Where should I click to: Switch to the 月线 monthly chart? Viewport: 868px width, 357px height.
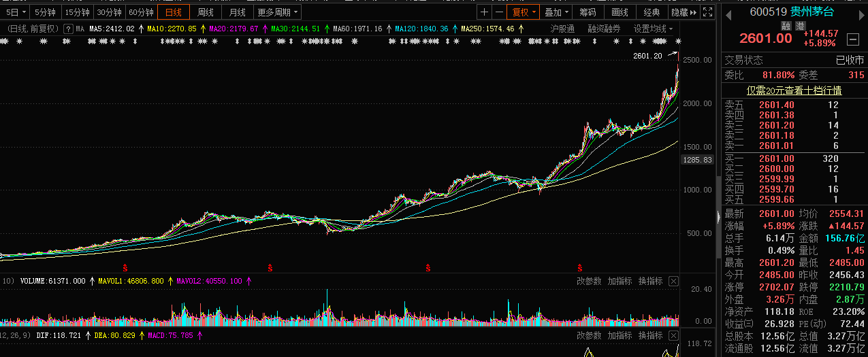pos(238,12)
